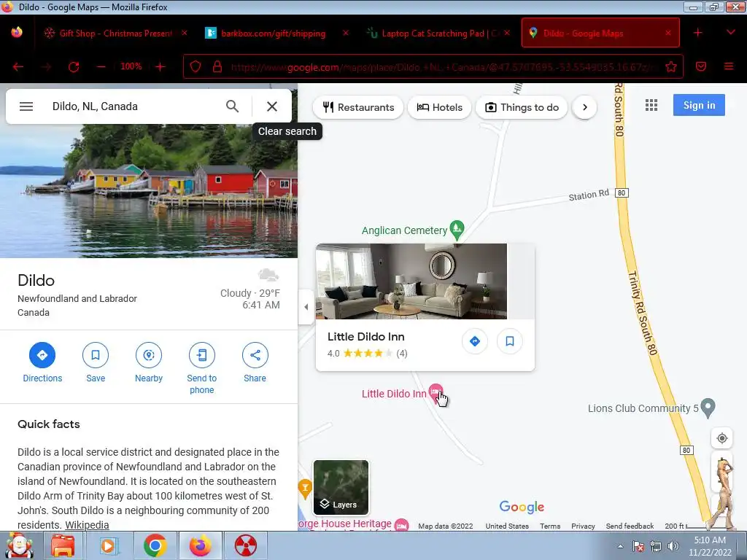This screenshot has width=747, height=560.
Task: Click United States region link
Action: (x=507, y=526)
